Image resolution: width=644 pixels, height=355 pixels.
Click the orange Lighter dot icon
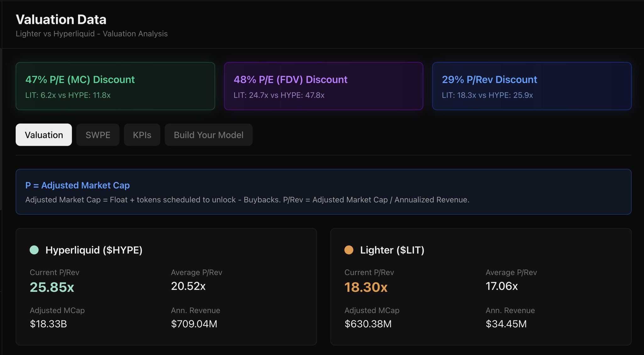click(349, 250)
